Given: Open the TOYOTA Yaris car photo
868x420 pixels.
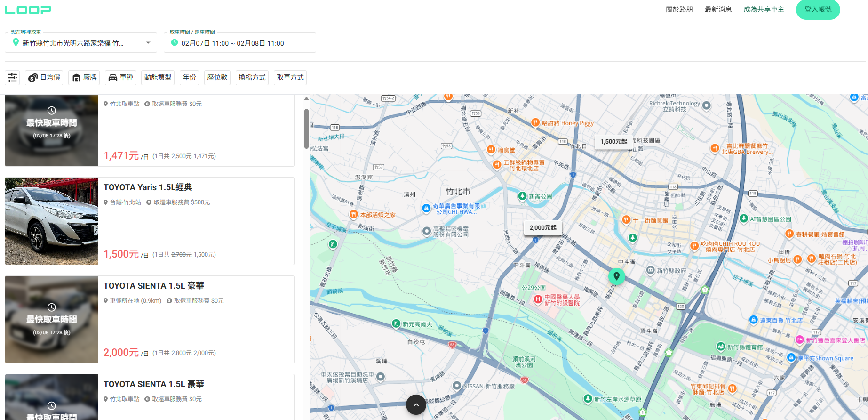Looking at the screenshot, I should 52,221.
